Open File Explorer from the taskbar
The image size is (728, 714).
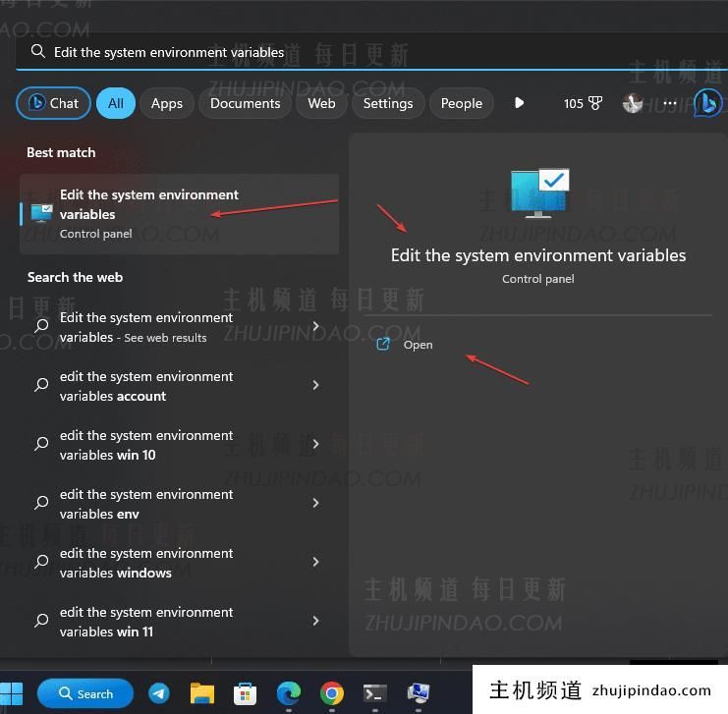coord(202,693)
